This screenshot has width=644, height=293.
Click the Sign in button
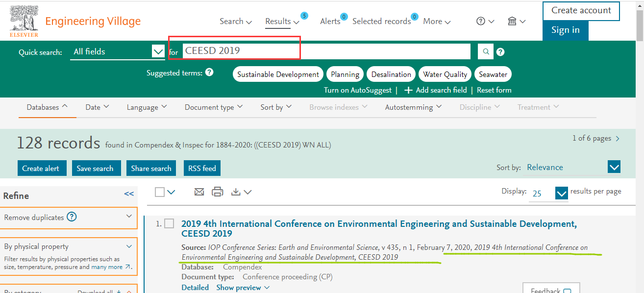click(565, 30)
